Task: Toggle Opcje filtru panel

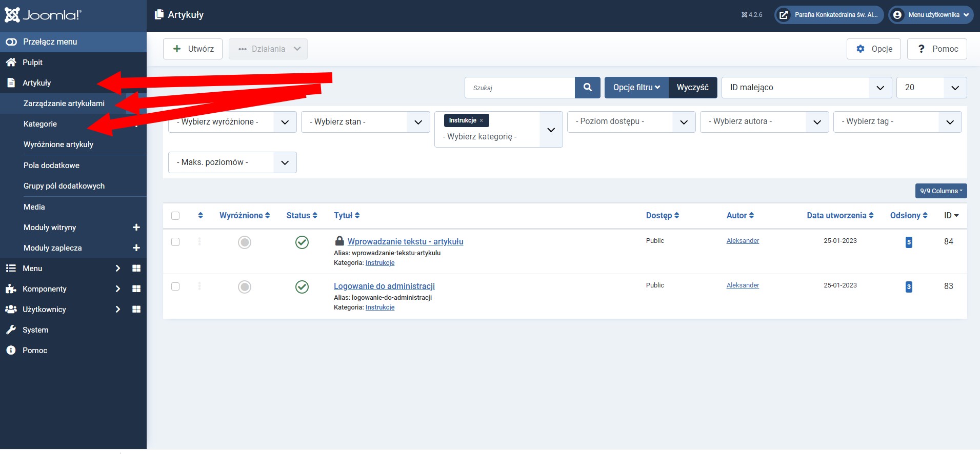Action: [636, 88]
